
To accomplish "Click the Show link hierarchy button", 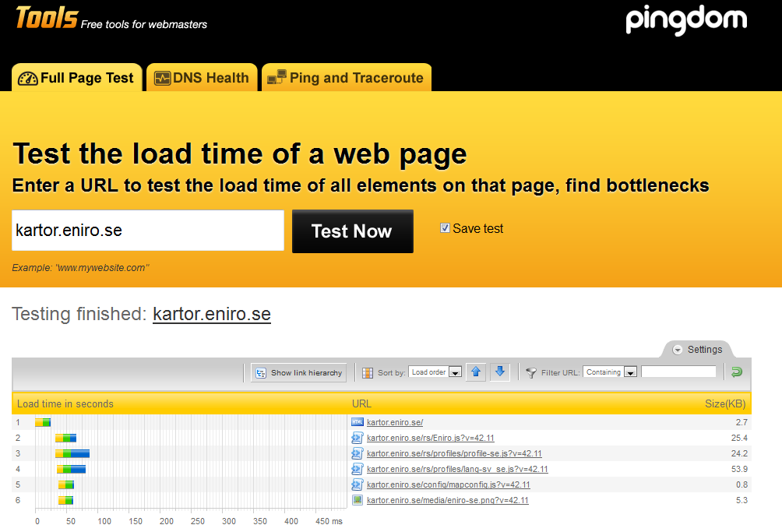I will 299,372.
